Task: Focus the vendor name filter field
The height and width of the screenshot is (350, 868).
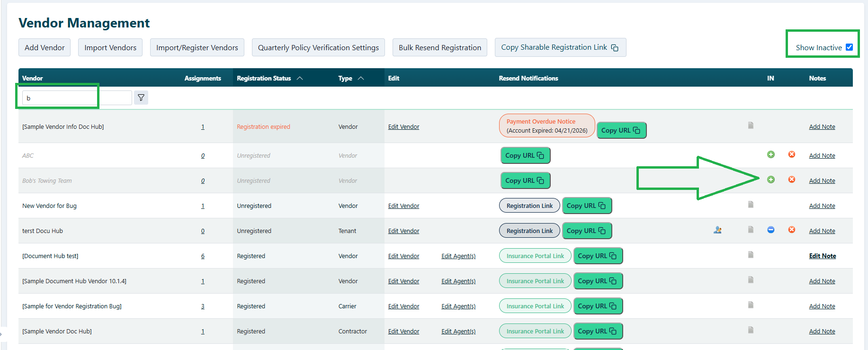Action: [x=77, y=98]
